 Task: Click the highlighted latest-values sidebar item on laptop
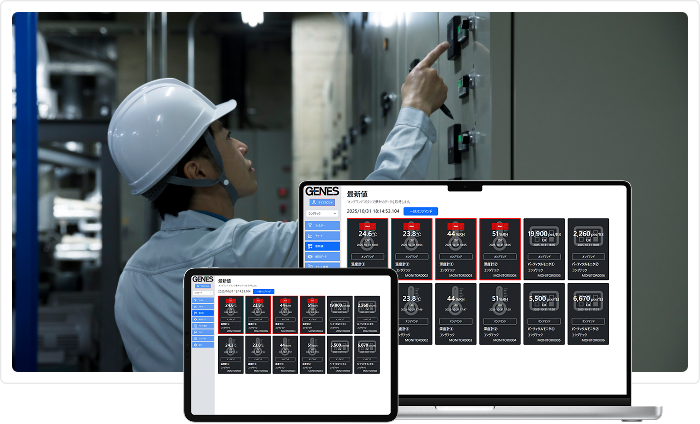321,245
